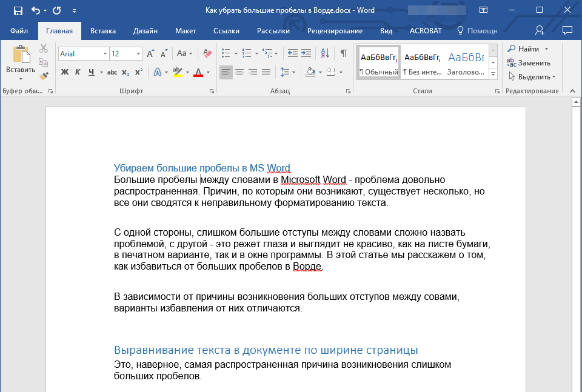Click the Заменить button

coord(529,62)
